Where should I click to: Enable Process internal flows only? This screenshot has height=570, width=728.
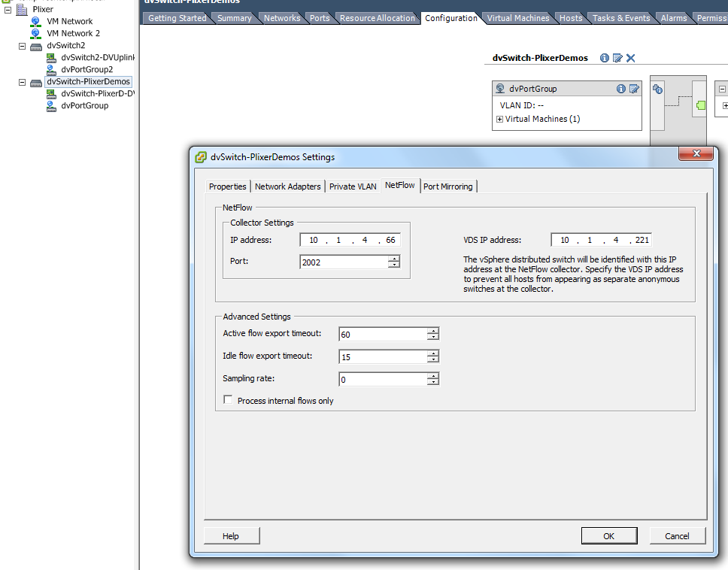(228, 399)
